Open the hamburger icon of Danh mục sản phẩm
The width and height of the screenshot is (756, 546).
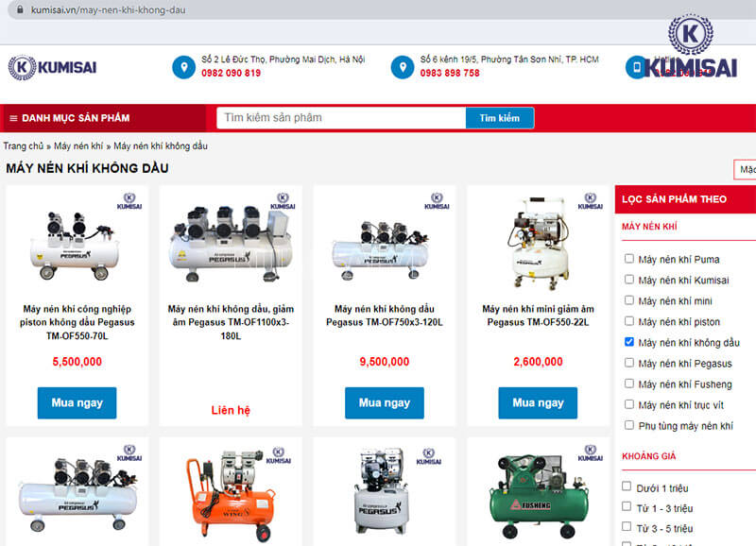[13, 118]
